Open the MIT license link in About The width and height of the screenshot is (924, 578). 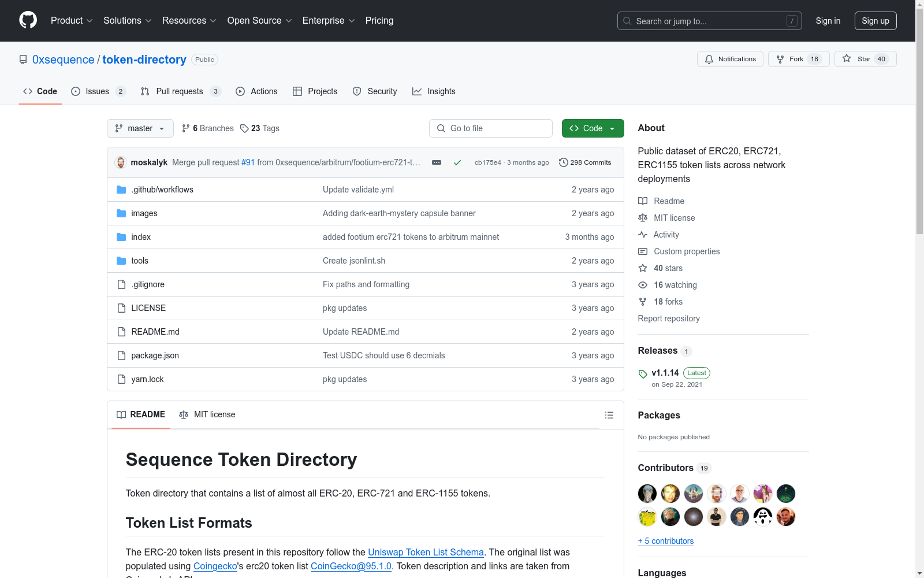[x=667, y=218]
